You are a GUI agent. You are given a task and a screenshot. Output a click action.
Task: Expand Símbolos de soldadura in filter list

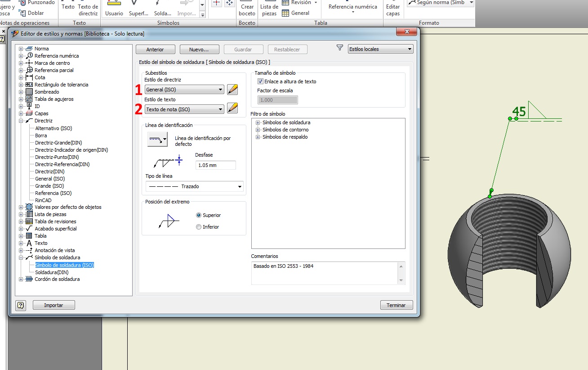(258, 122)
